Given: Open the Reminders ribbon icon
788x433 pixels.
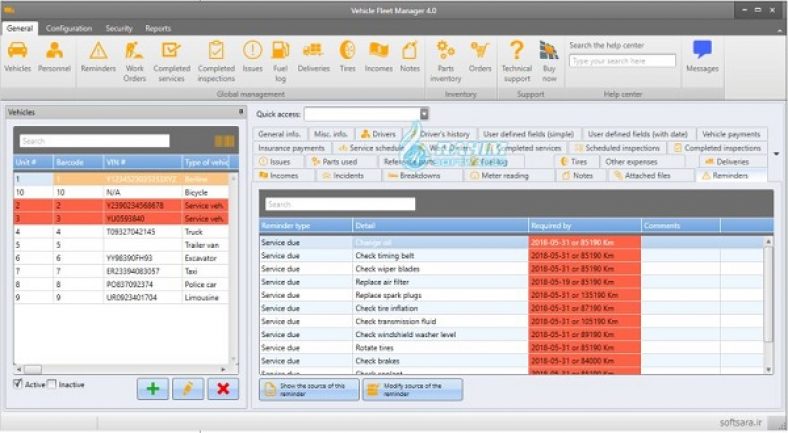Looking at the screenshot, I should (x=98, y=57).
